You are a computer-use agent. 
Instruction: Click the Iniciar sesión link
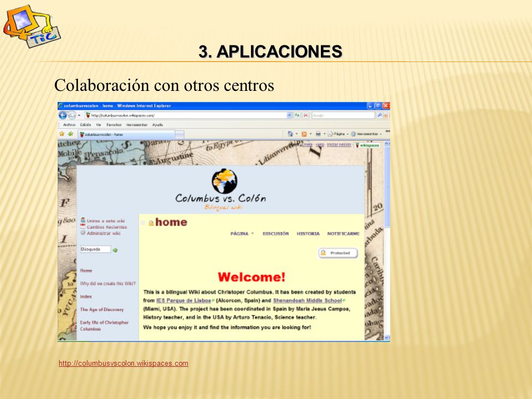[x=339, y=145]
